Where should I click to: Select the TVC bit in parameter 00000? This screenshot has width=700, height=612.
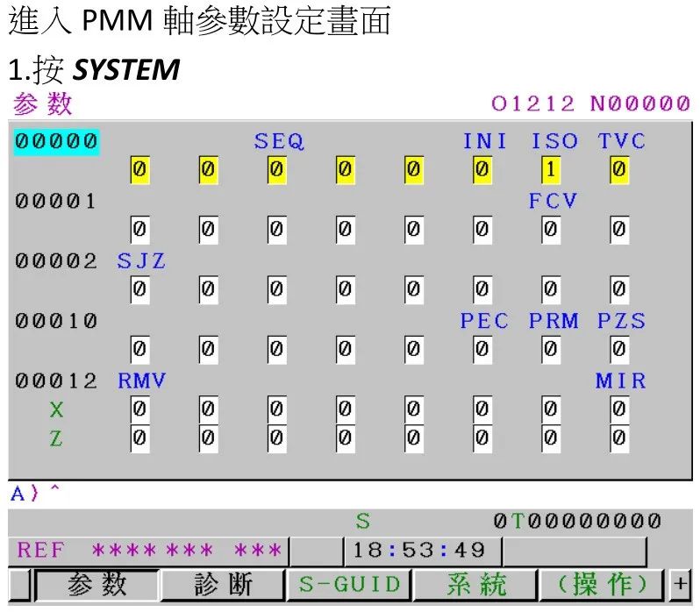pos(619,169)
